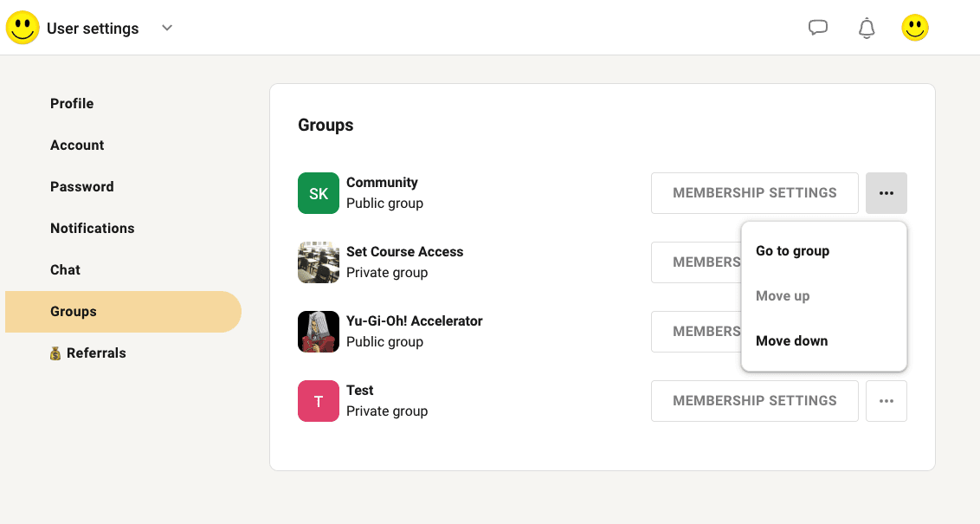The height and width of the screenshot is (524, 980).
Task: Open the chat messages icon
Action: [818, 28]
